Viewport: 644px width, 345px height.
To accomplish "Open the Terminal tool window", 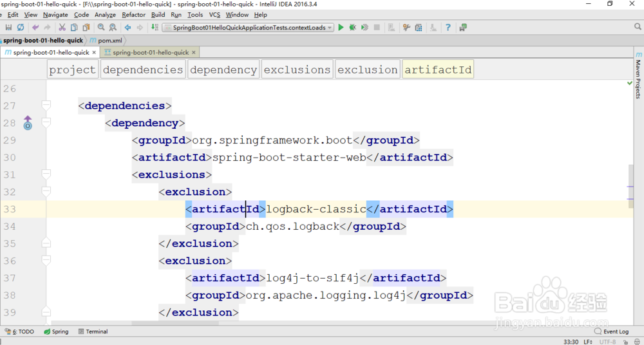I will click(x=93, y=331).
